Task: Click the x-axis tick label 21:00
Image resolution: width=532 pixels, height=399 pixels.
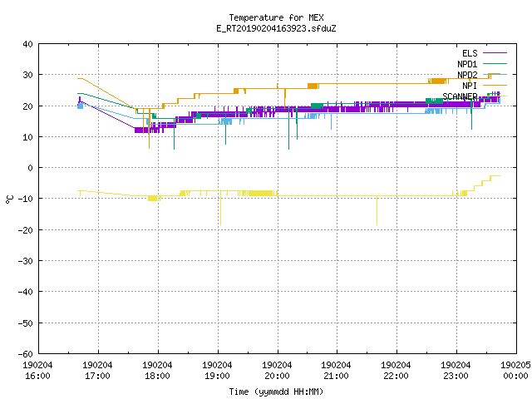Action: point(336,376)
